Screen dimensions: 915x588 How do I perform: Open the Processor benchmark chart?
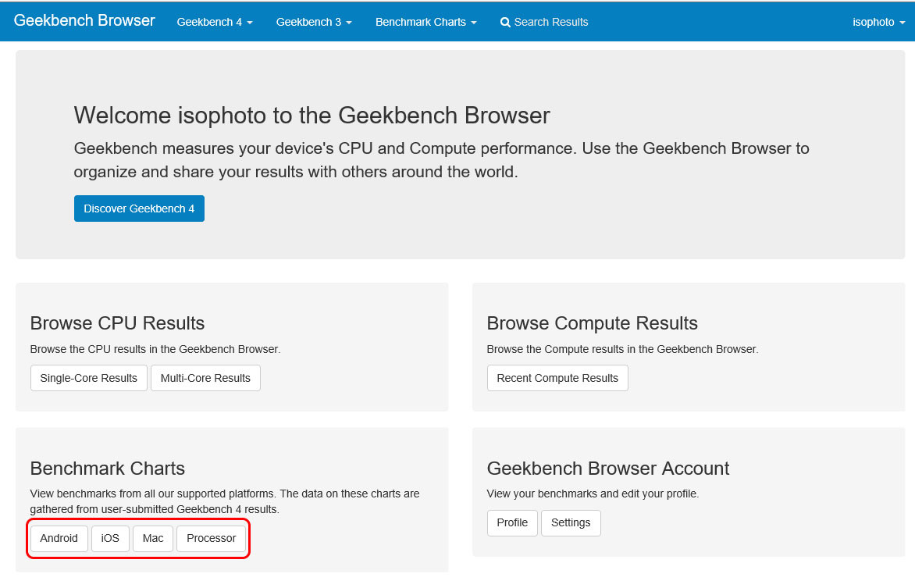(212, 538)
